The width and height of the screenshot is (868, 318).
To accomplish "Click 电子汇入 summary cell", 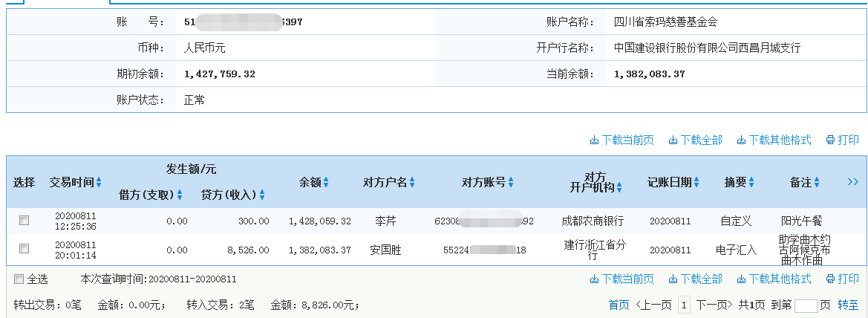I will coord(737,250).
